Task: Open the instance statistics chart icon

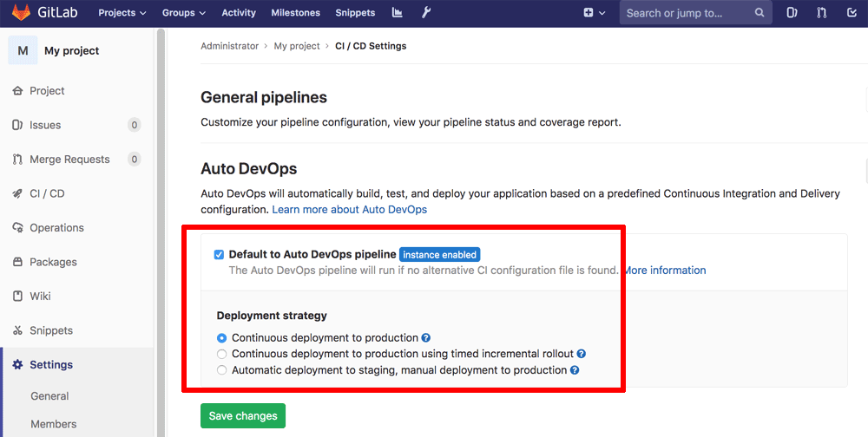Action: pyautogui.click(x=398, y=13)
